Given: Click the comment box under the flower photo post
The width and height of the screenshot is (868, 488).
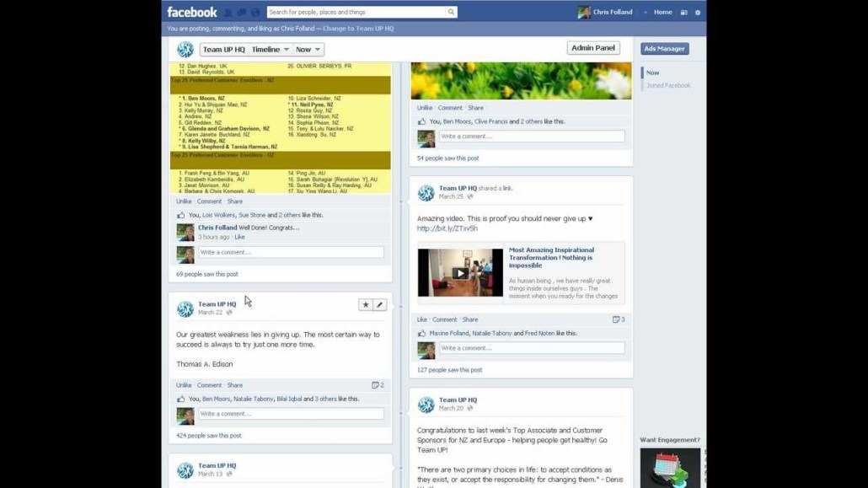Looking at the screenshot, I should tap(532, 137).
